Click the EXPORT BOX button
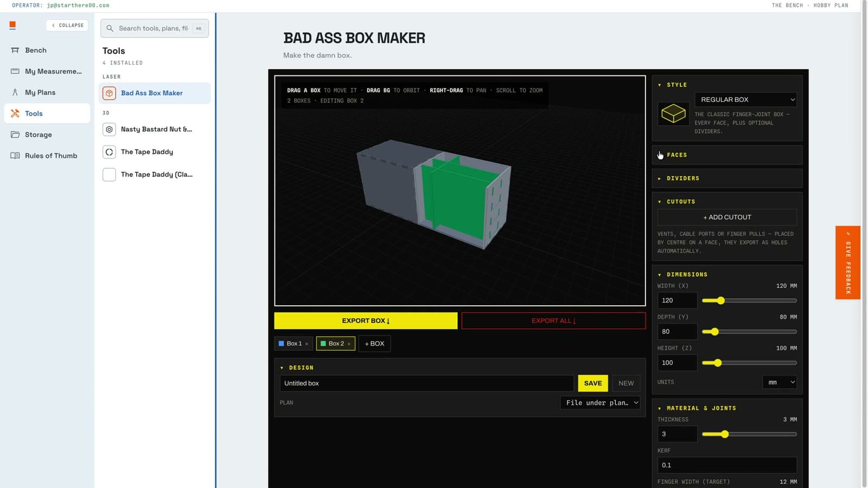The width and height of the screenshot is (868, 488). click(x=366, y=320)
